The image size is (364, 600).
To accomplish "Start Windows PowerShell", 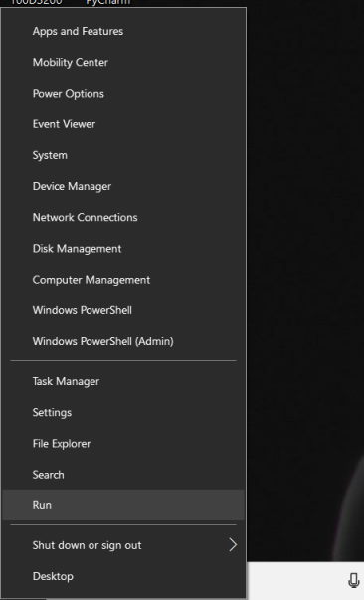I will 123,310.
